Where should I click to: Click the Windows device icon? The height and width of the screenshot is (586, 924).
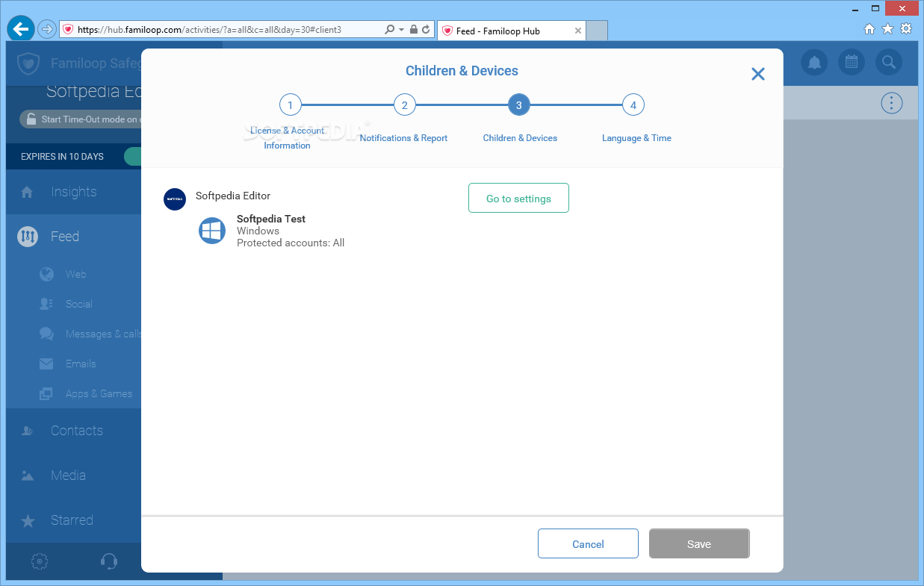(x=212, y=231)
